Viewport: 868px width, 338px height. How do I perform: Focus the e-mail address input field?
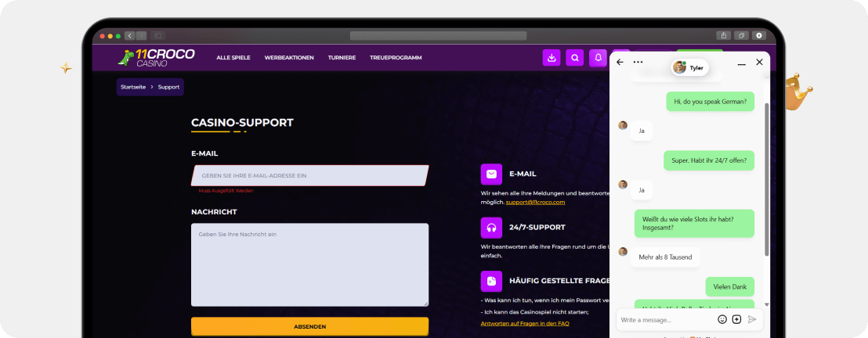click(309, 175)
